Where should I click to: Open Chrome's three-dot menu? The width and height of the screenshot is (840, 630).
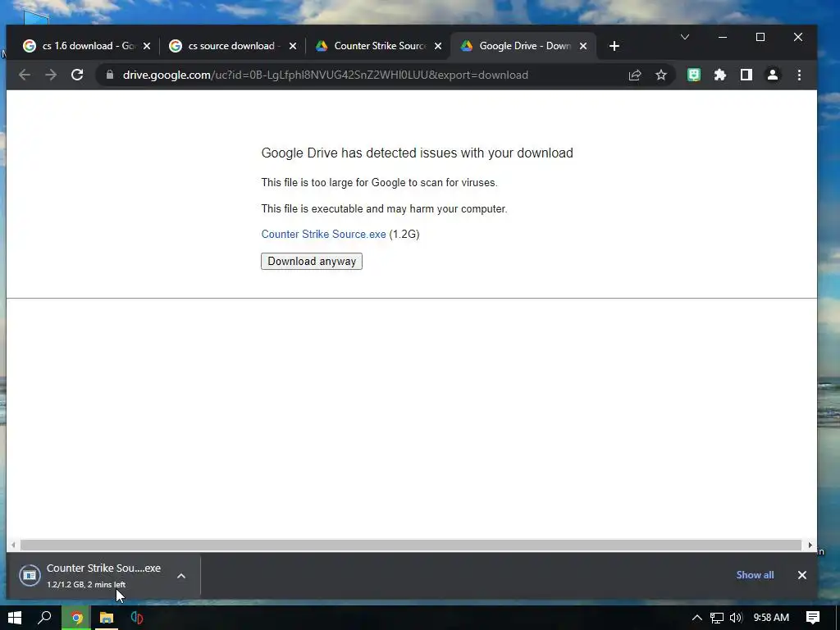[799, 75]
